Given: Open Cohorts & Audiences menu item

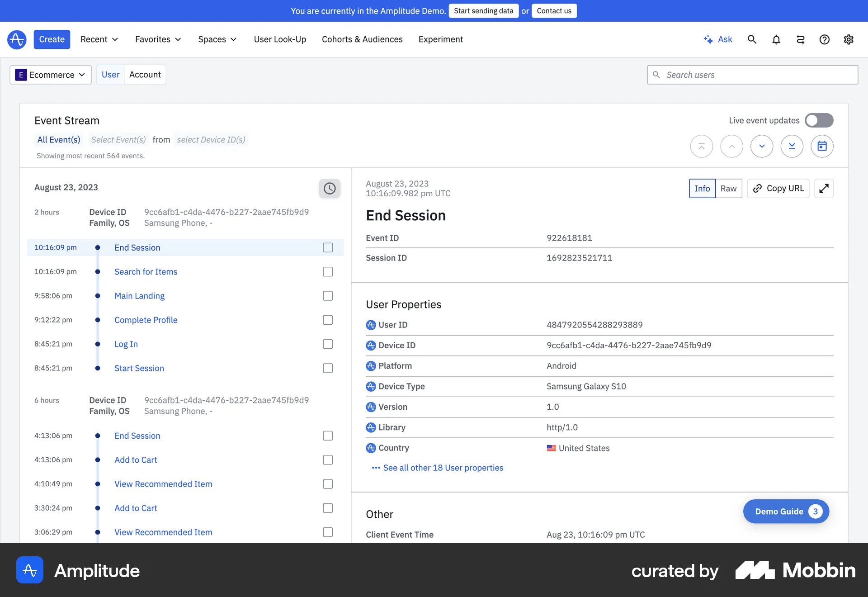Looking at the screenshot, I should 362,39.
